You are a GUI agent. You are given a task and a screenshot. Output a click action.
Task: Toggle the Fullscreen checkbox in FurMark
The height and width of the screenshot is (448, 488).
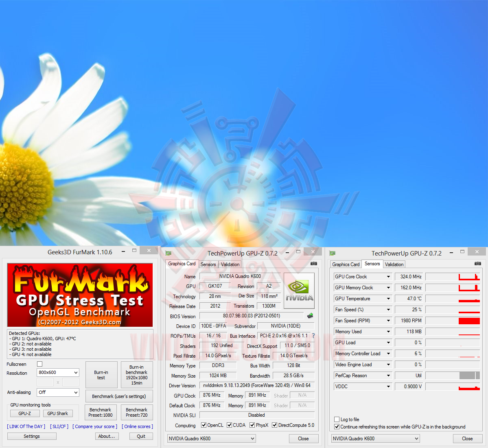pyautogui.click(x=39, y=364)
